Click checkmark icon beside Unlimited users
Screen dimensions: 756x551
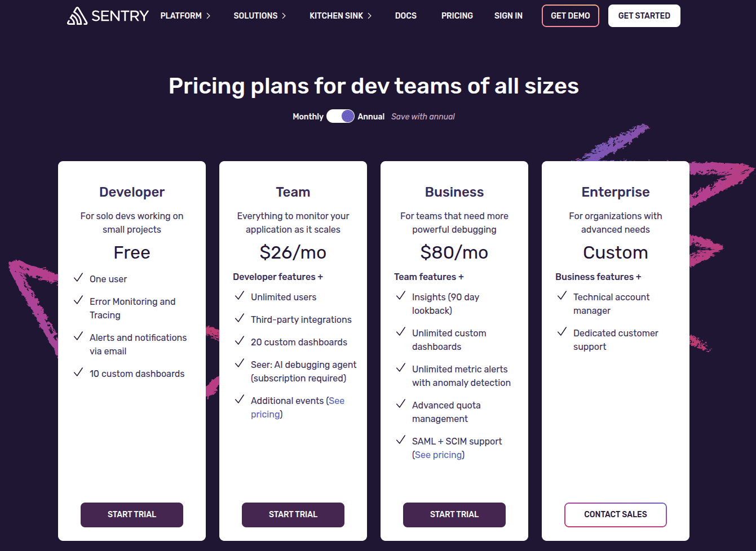point(240,296)
